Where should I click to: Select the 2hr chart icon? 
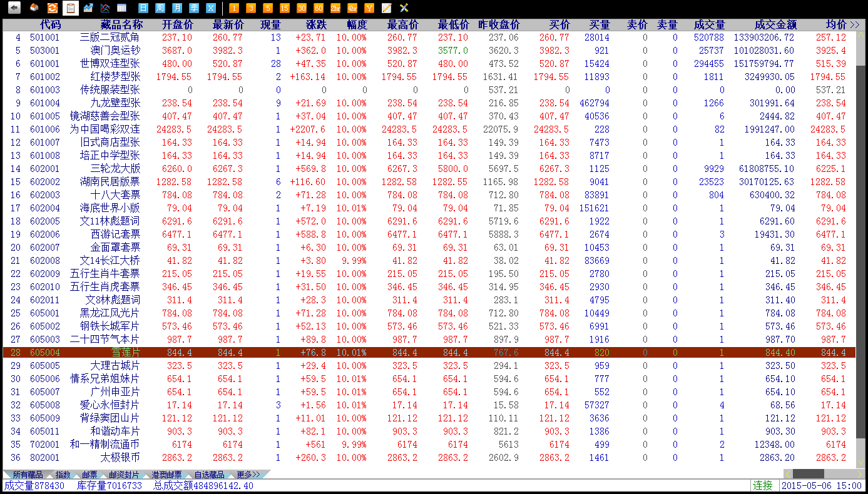335,8
